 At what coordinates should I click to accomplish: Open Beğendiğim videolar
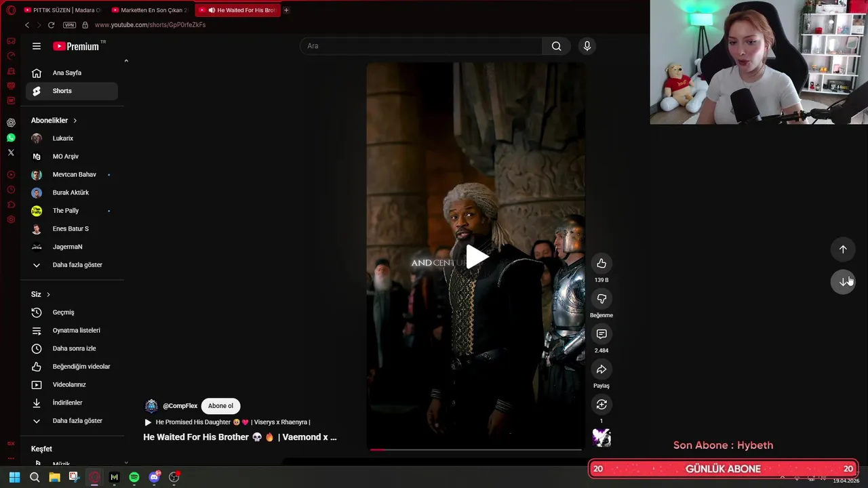pyautogui.click(x=72, y=367)
